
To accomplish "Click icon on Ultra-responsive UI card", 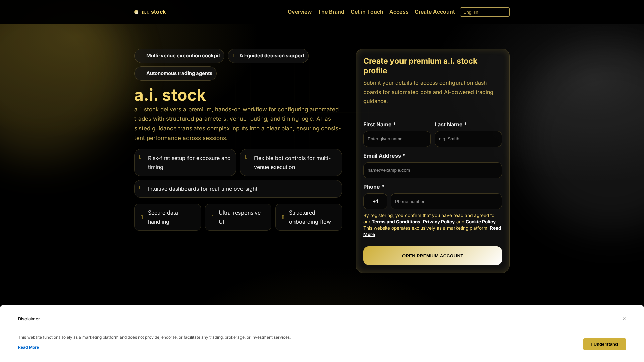I will click(213, 217).
